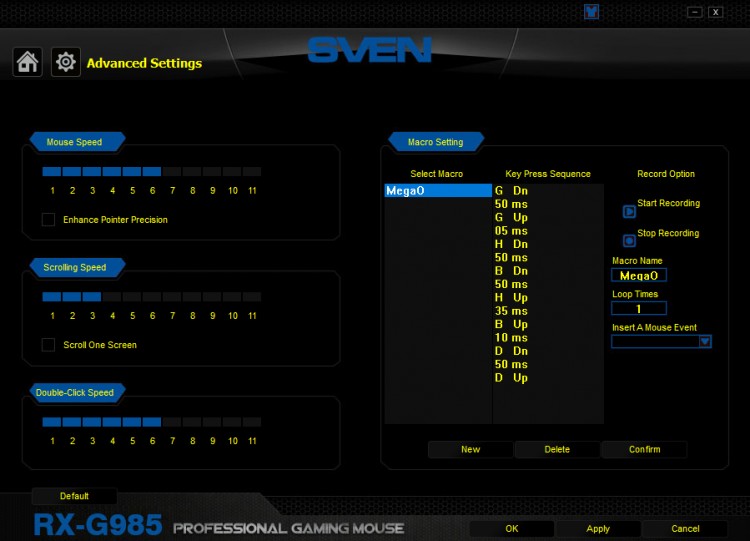Click the Cancel button
Screen dimensions: 750x541
coord(685,529)
